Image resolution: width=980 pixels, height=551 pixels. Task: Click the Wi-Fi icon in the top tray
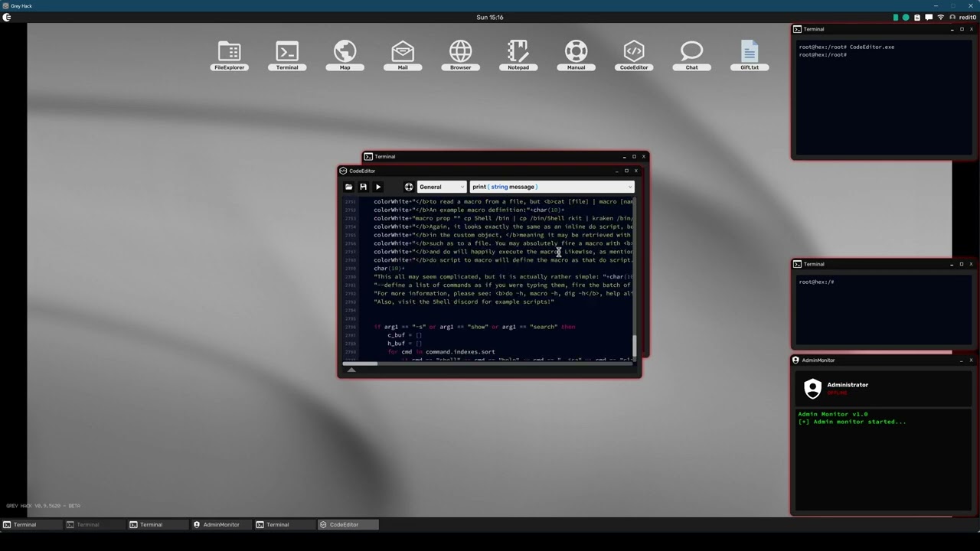point(941,17)
